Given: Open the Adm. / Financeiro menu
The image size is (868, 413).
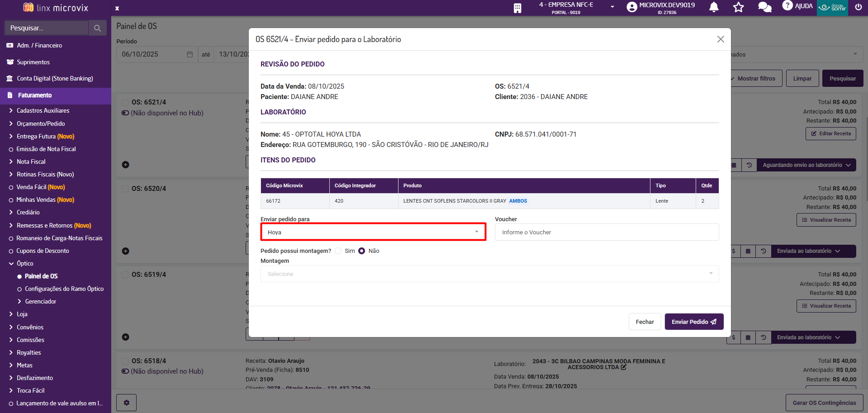Looking at the screenshot, I should [39, 46].
